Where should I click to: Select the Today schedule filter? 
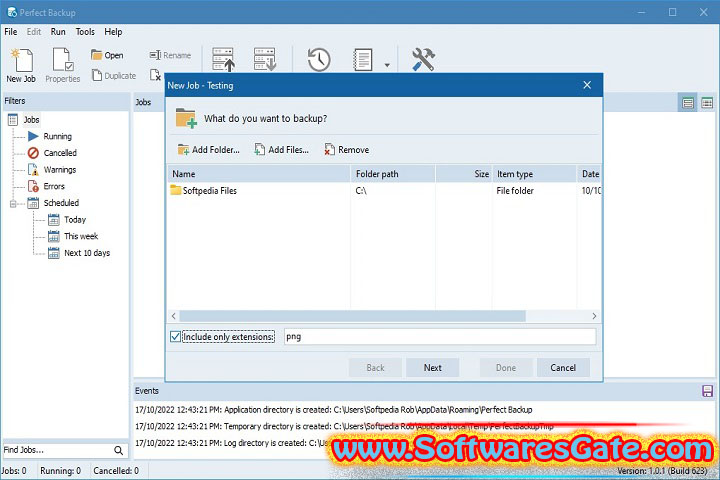75,220
